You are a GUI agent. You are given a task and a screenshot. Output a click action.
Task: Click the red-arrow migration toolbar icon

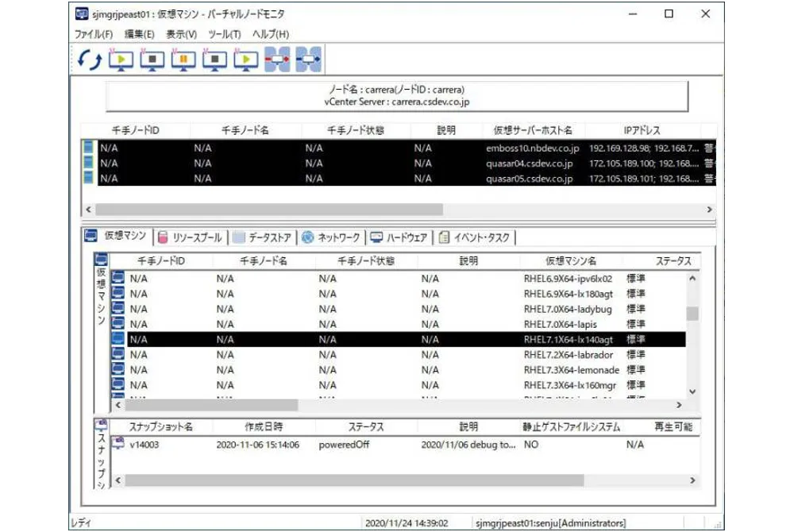point(277,60)
